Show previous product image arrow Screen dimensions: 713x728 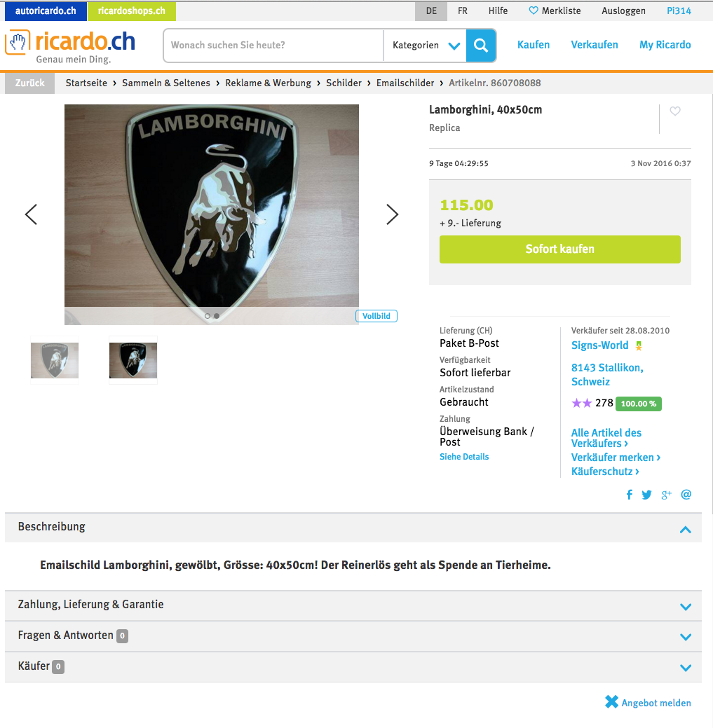point(31,214)
